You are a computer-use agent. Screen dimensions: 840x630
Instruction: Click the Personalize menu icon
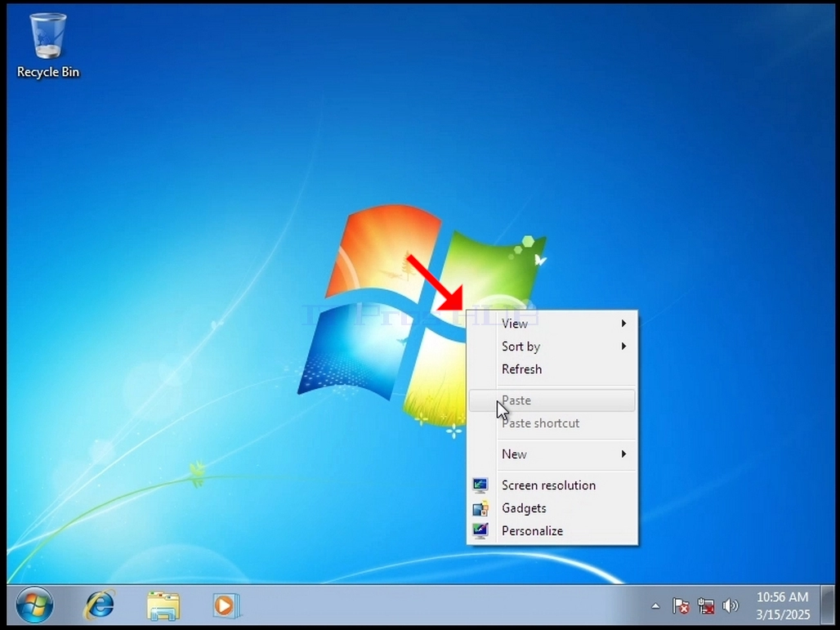tap(480, 531)
